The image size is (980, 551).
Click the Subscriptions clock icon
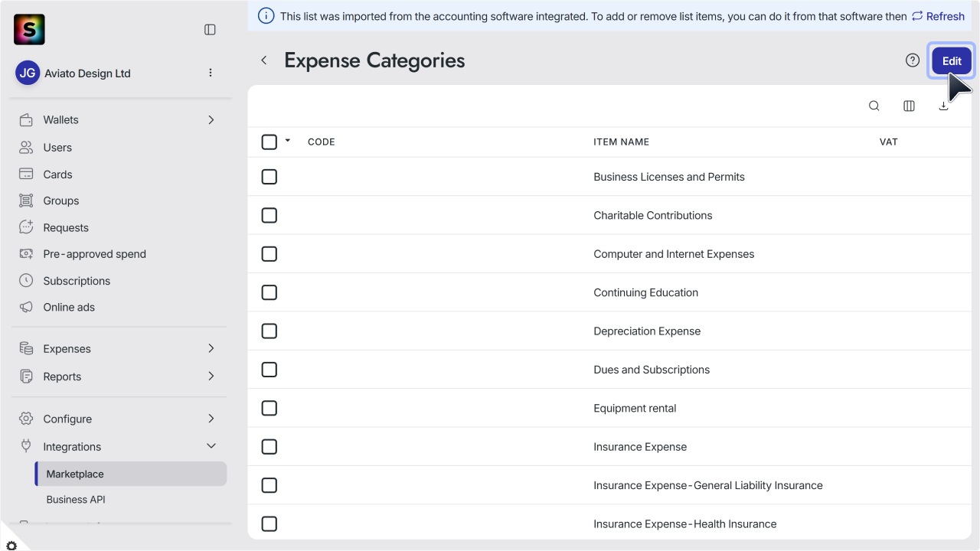(x=26, y=281)
